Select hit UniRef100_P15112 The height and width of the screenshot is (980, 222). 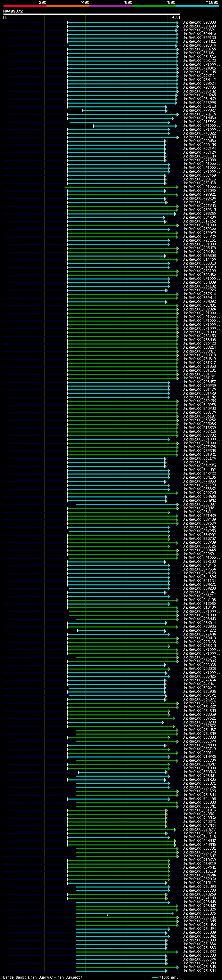click(199, 883)
